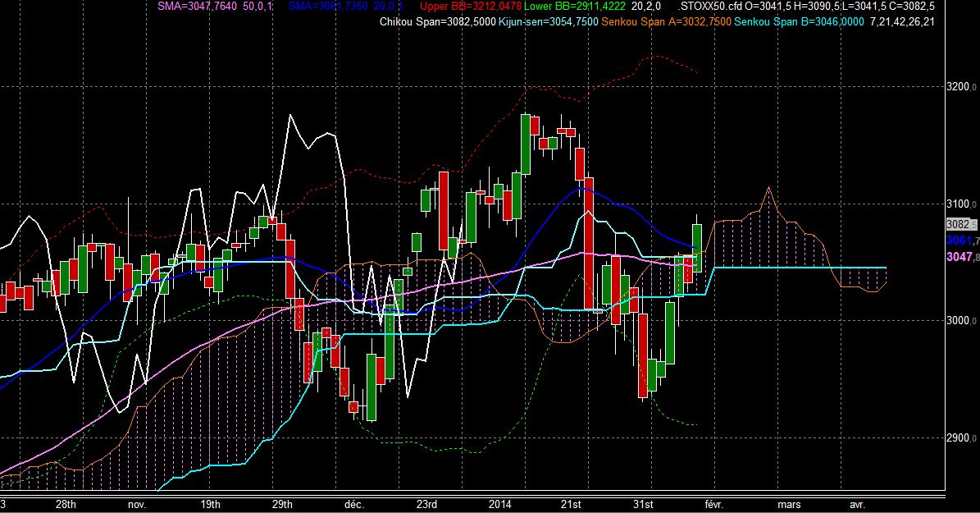
Task: Click the green Lower BB=2911,4222 label
Action: (575, 7)
